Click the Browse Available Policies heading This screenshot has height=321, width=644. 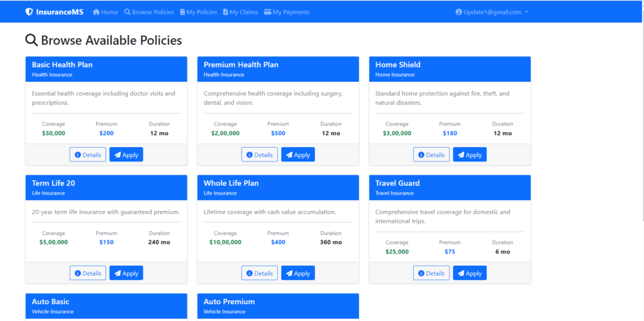point(104,40)
